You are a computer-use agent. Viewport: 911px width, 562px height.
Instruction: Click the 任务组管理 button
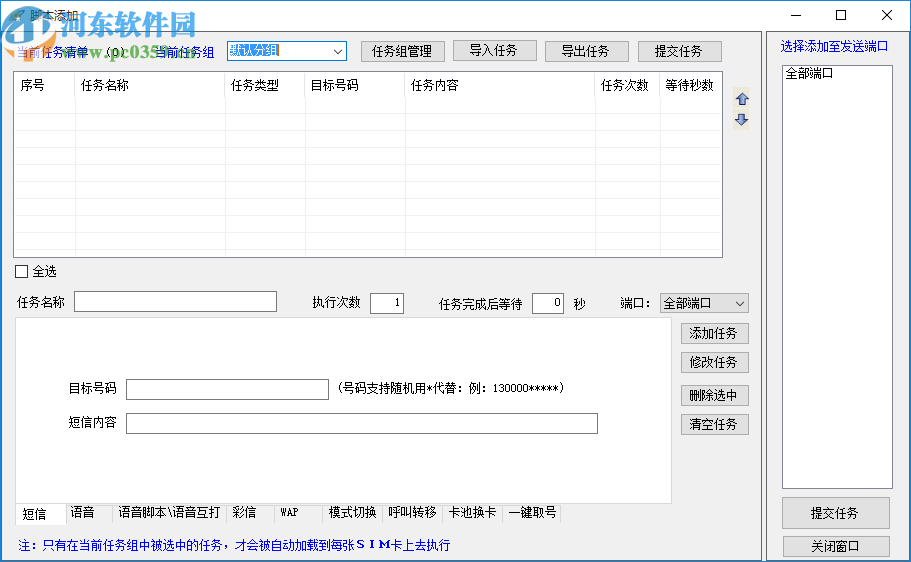402,51
